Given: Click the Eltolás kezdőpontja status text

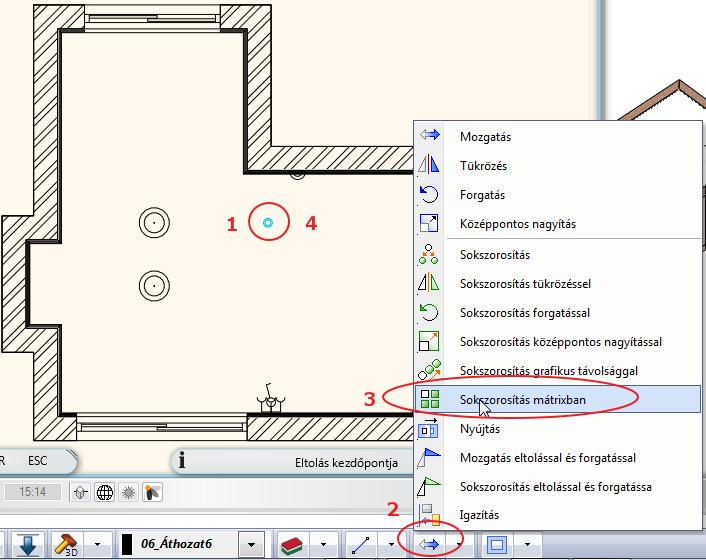Looking at the screenshot, I should tap(346, 463).
